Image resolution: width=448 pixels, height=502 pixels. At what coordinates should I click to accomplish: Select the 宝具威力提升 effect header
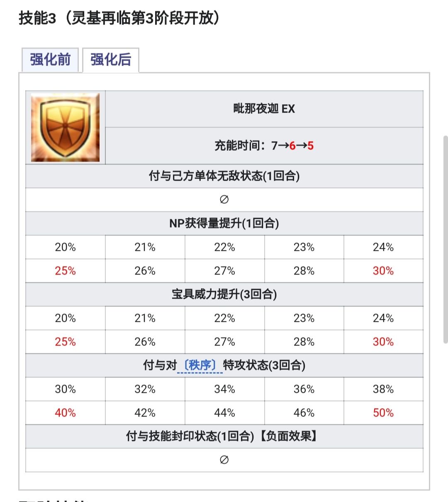(224, 294)
